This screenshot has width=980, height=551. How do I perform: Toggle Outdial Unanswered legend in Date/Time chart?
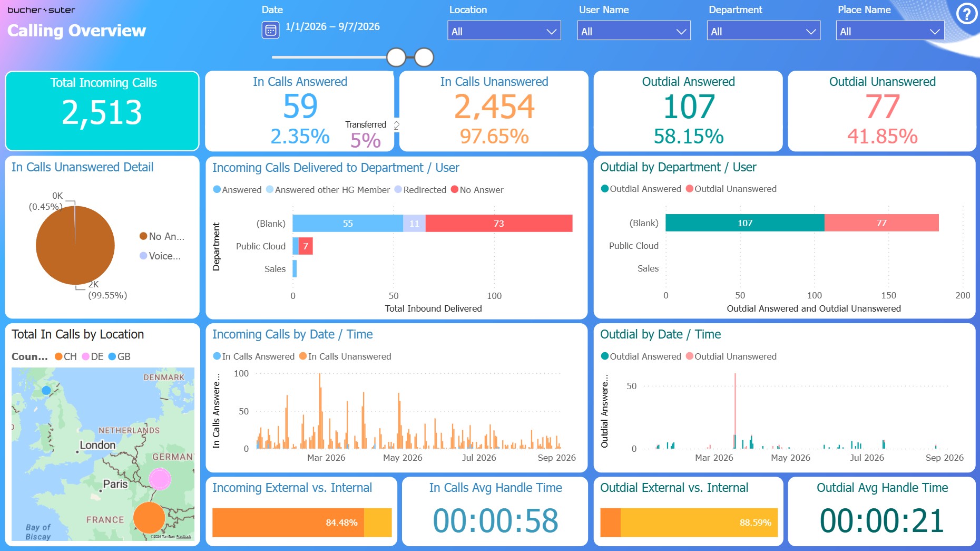731,356
